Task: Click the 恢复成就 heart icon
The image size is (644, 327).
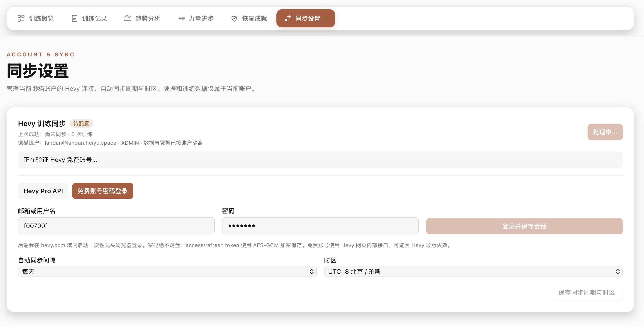Action: pyautogui.click(x=234, y=19)
